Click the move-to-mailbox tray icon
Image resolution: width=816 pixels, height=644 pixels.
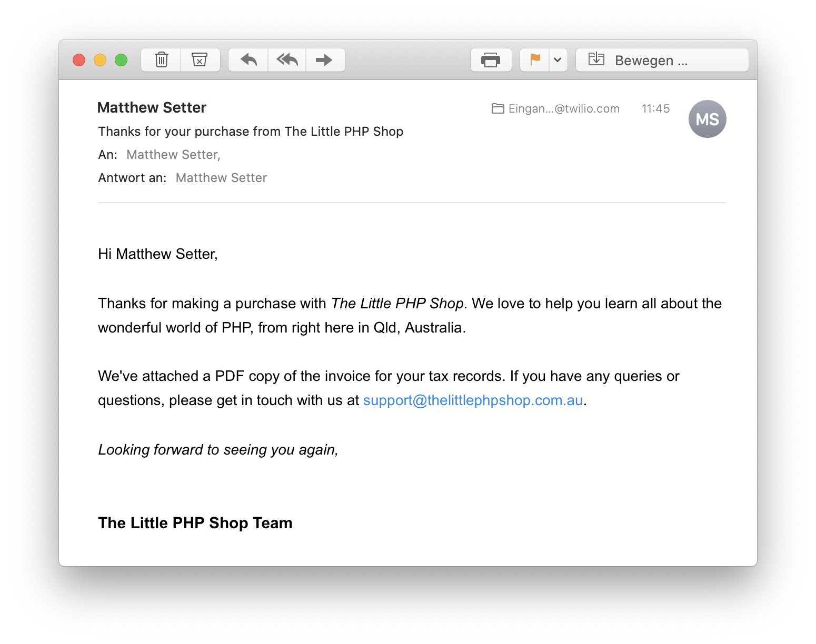click(596, 59)
